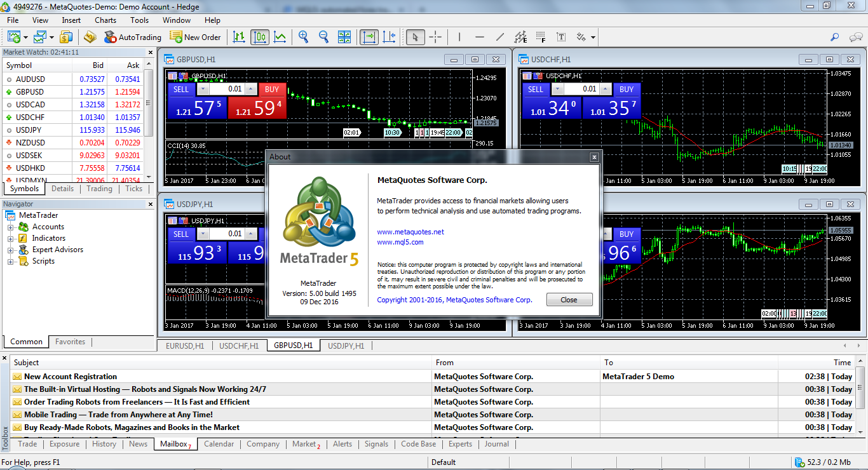Click the New Order toolbar button

coord(195,37)
